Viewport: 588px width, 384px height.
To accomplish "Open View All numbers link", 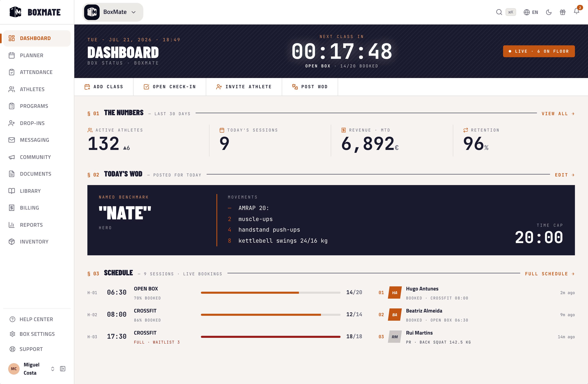I will 558,114.
